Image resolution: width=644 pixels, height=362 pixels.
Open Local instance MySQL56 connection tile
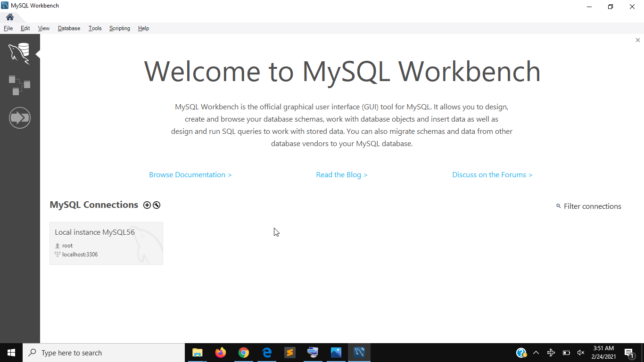pos(106,243)
